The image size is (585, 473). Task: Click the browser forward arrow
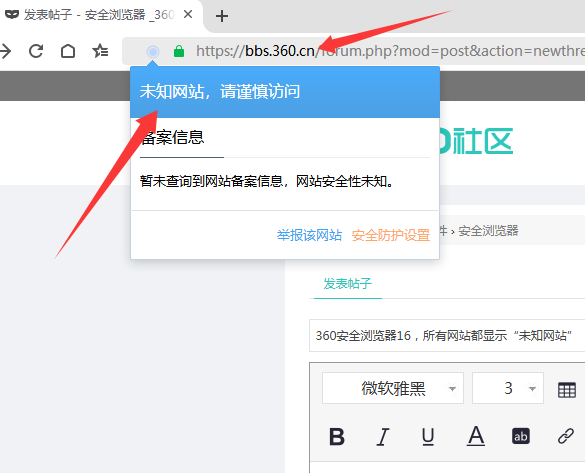click(x=5, y=51)
